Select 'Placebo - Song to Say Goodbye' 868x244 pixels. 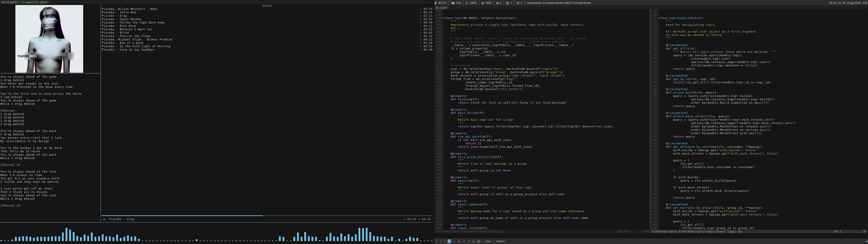click(128, 49)
